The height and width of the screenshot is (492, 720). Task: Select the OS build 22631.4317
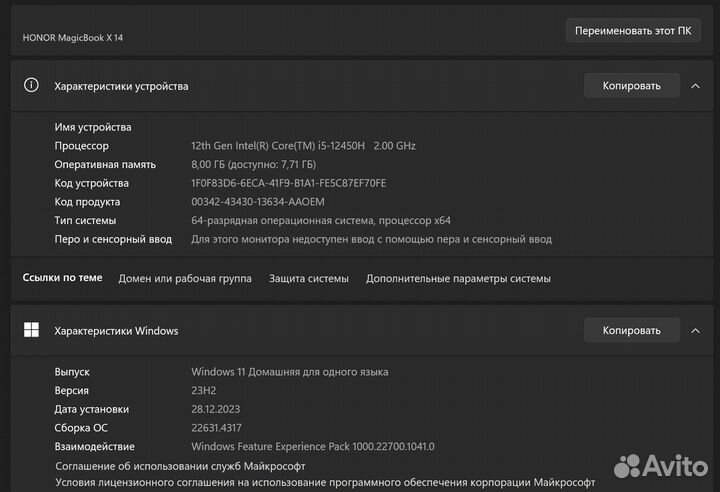216,428
